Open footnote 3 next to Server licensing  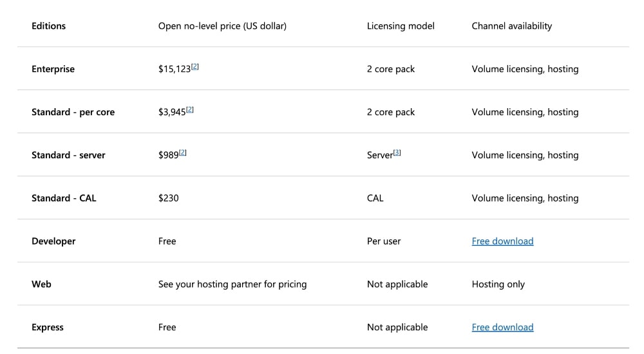coord(397,153)
